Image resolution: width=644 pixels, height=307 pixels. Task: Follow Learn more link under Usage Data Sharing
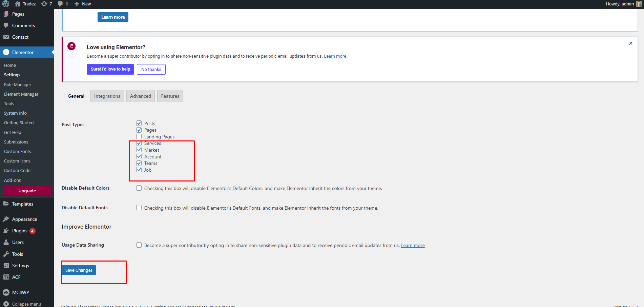point(413,245)
